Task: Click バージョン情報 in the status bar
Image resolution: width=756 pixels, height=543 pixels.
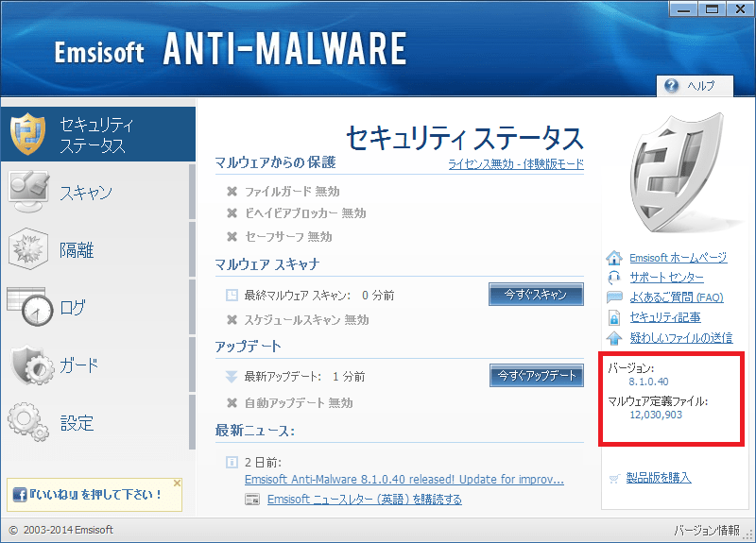Action: (x=706, y=531)
